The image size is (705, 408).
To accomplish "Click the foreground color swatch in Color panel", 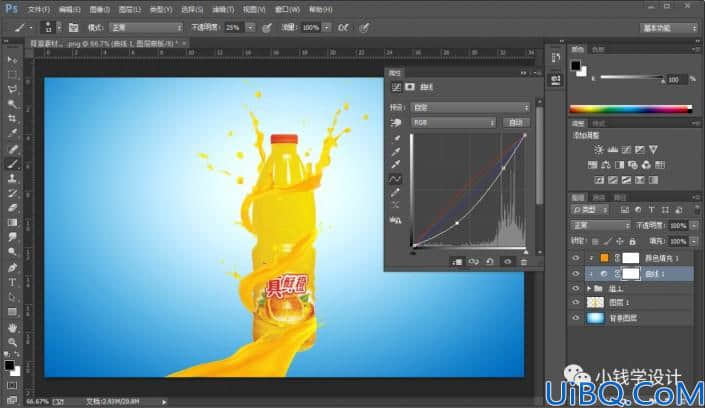I will click(575, 66).
